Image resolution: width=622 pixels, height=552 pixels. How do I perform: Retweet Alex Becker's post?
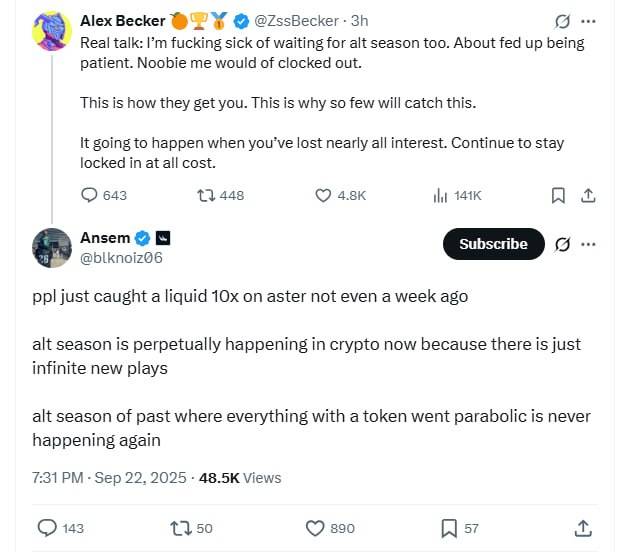204,196
